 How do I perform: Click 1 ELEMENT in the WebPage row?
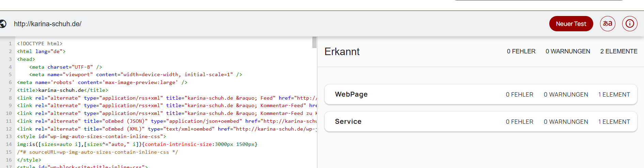coord(614,95)
